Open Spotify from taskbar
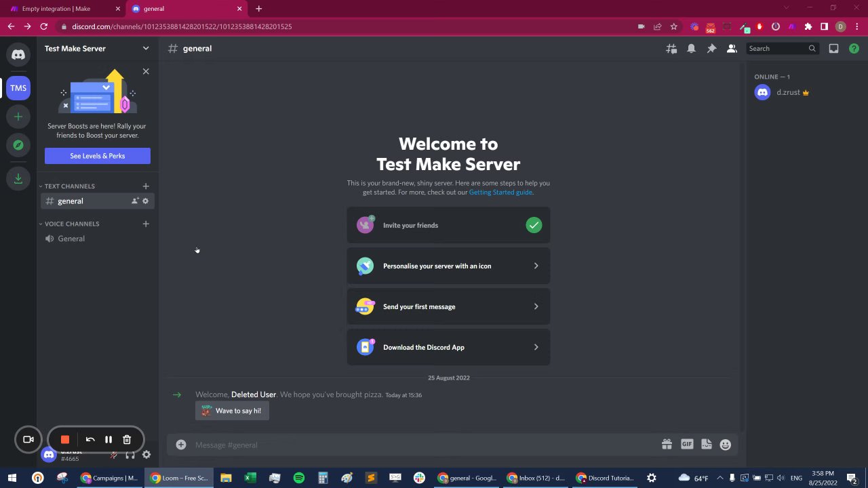 coord(299,478)
